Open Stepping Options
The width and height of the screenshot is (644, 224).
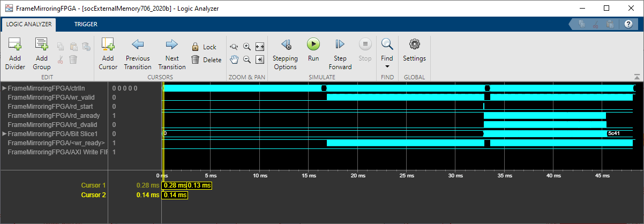point(285,54)
